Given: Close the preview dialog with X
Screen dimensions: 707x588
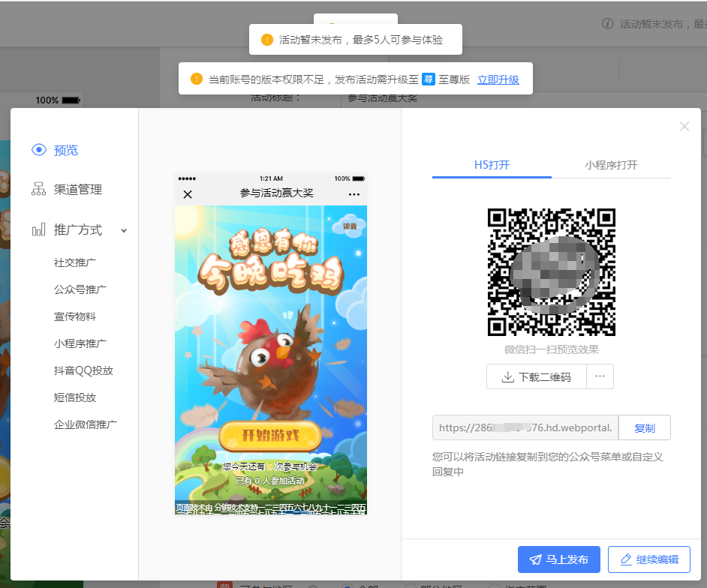Looking at the screenshot, I should point(684,127).
